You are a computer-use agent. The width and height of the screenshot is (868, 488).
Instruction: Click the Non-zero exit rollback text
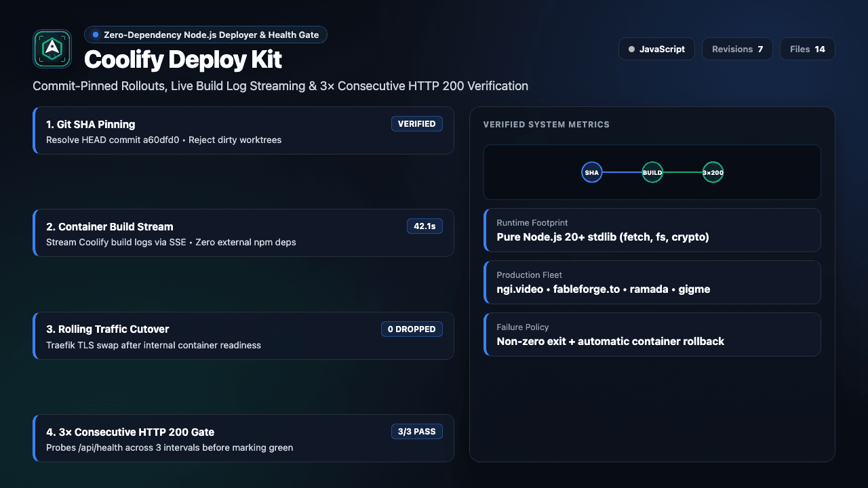click(610, 342)
